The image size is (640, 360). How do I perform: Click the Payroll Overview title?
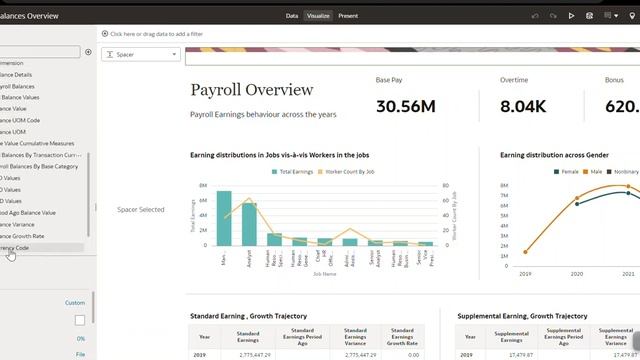[252, 90]
